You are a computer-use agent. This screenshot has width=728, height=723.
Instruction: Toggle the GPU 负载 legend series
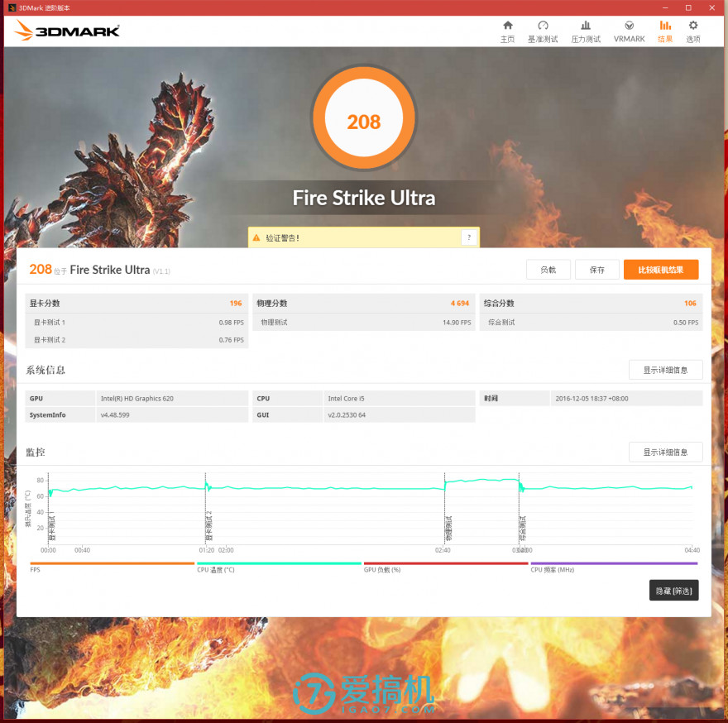pos(382,570)
